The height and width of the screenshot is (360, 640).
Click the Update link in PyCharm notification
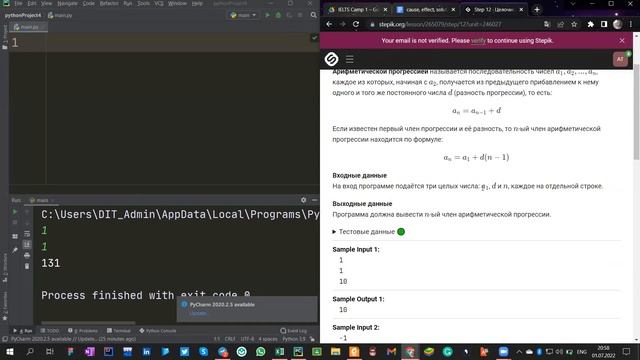click(x=198, y=313)
